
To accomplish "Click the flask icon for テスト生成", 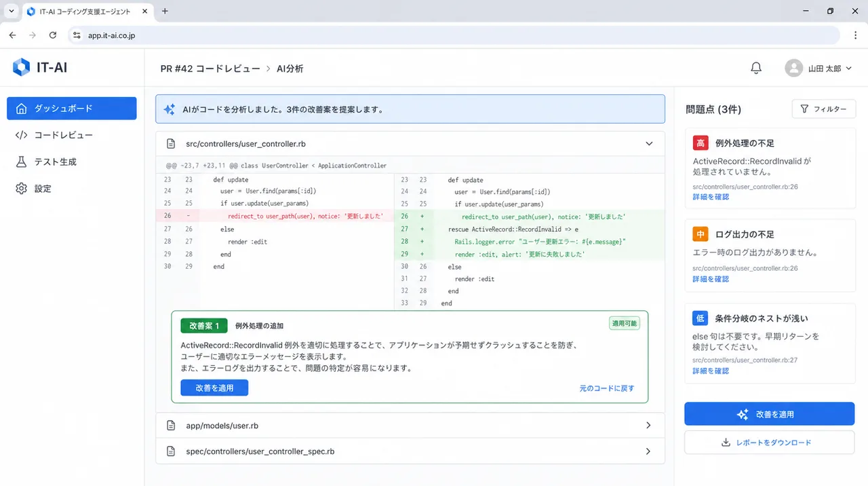I will click(21, 162).
